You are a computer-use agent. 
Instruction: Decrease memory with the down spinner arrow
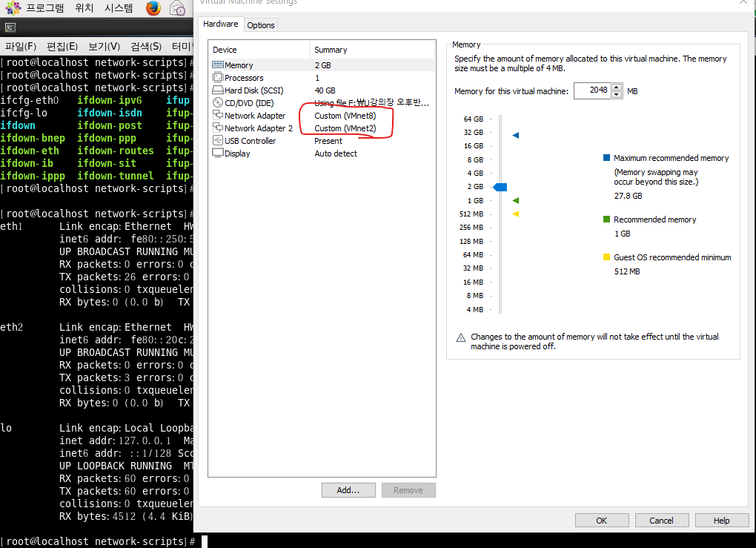coord(617,95)
